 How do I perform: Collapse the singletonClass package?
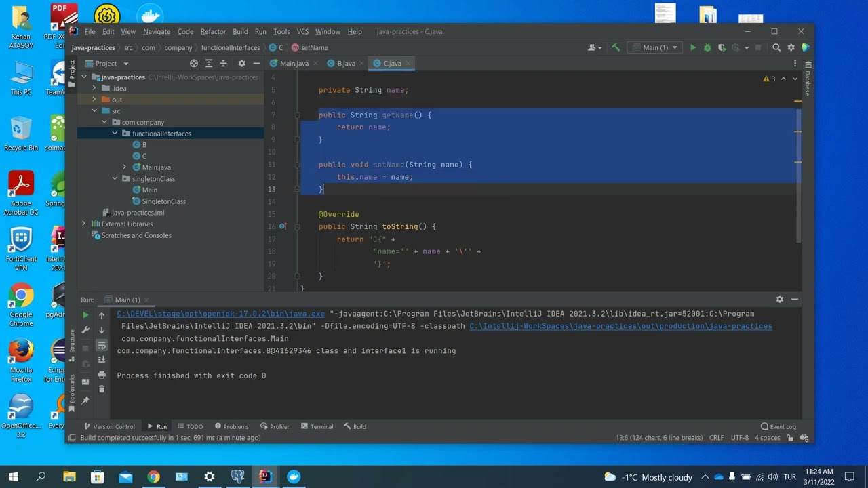coord(115,179)
